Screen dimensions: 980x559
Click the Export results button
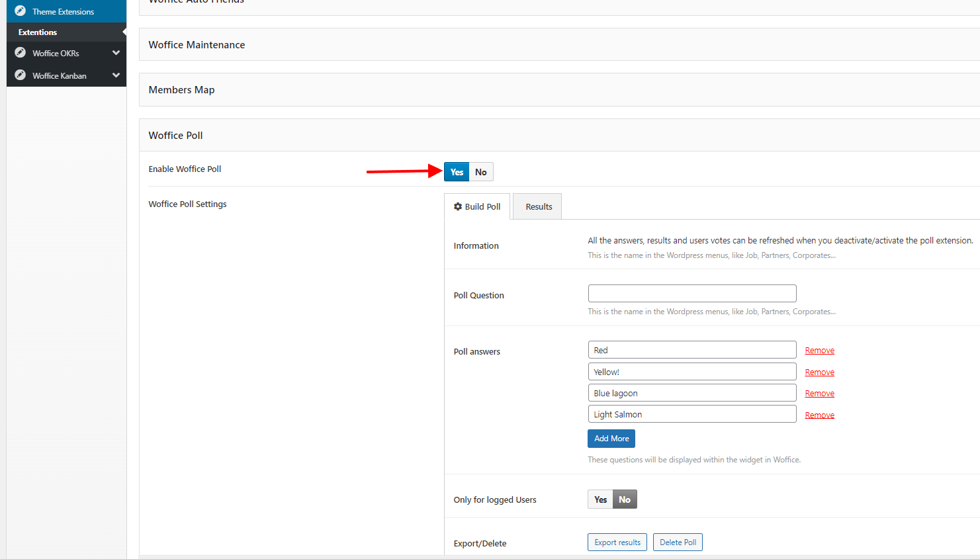tap(617, 542)
